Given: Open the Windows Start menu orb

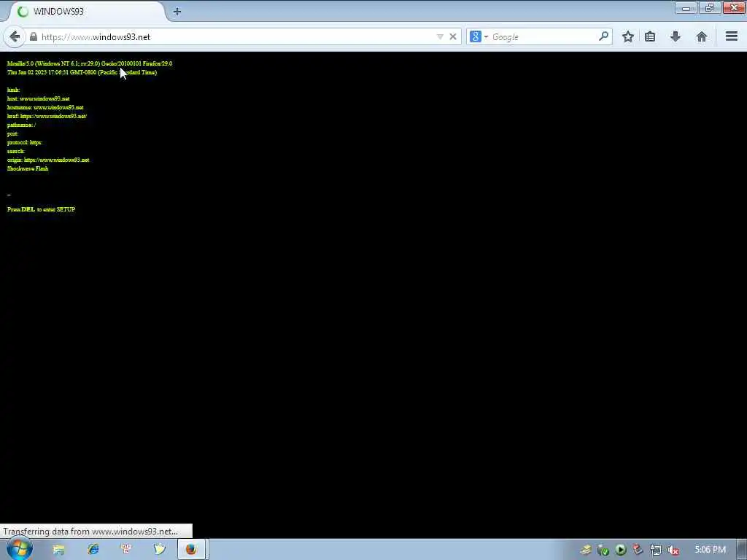Looking at the screenshot, I should pyautogui.click(x=20, y=549).
